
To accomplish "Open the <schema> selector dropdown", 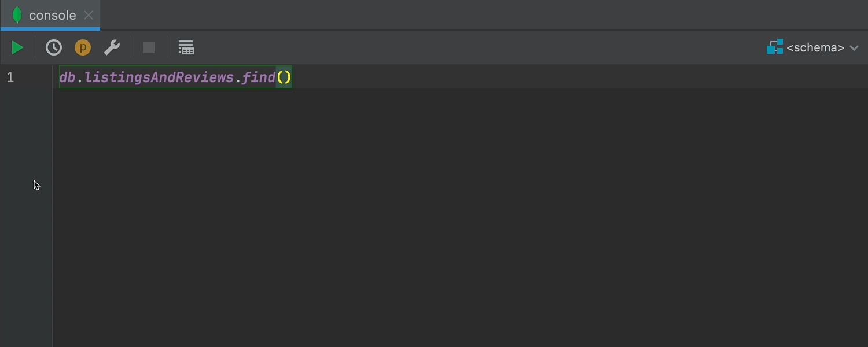I will point(815,47).
